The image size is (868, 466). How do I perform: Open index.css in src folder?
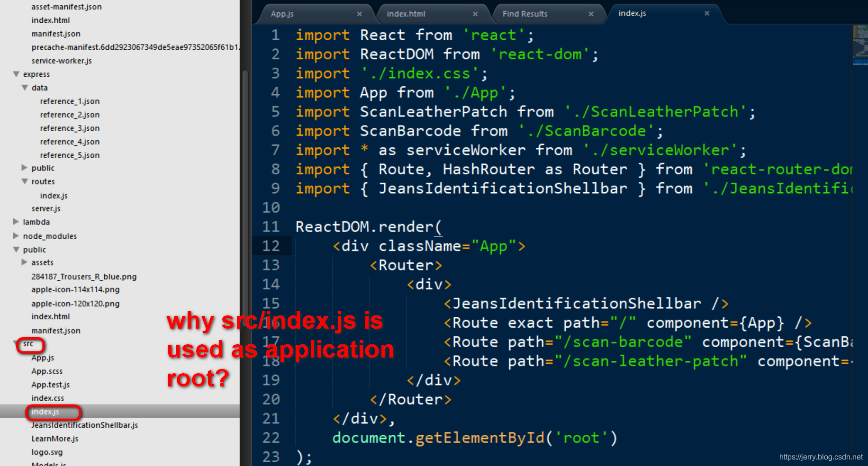48,398
